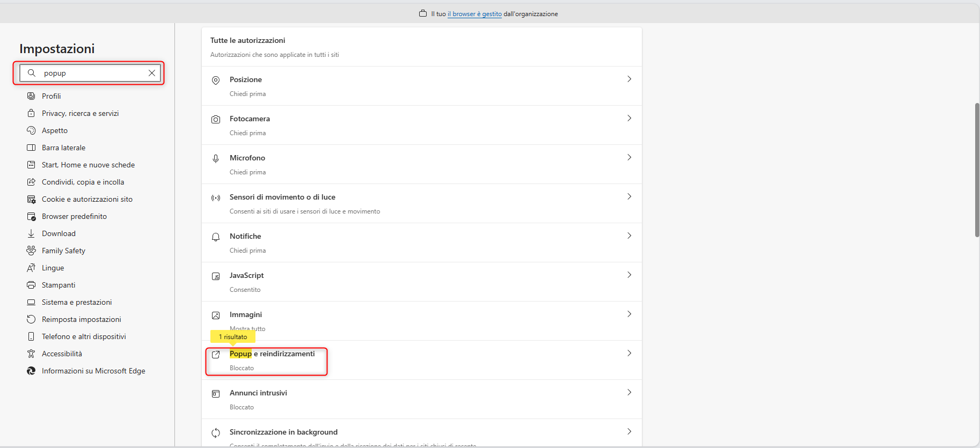Image resolution: width=980 pixels, height=448 pixels.
Task: Click the page vertical scrollbar
Action: (x=977, y=170)
